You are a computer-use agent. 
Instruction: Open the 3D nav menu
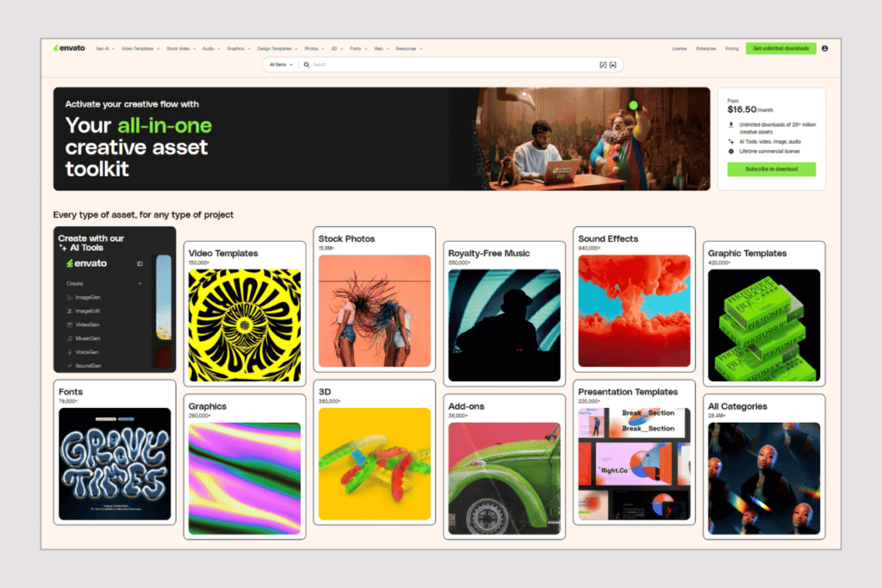coord(337,49)
